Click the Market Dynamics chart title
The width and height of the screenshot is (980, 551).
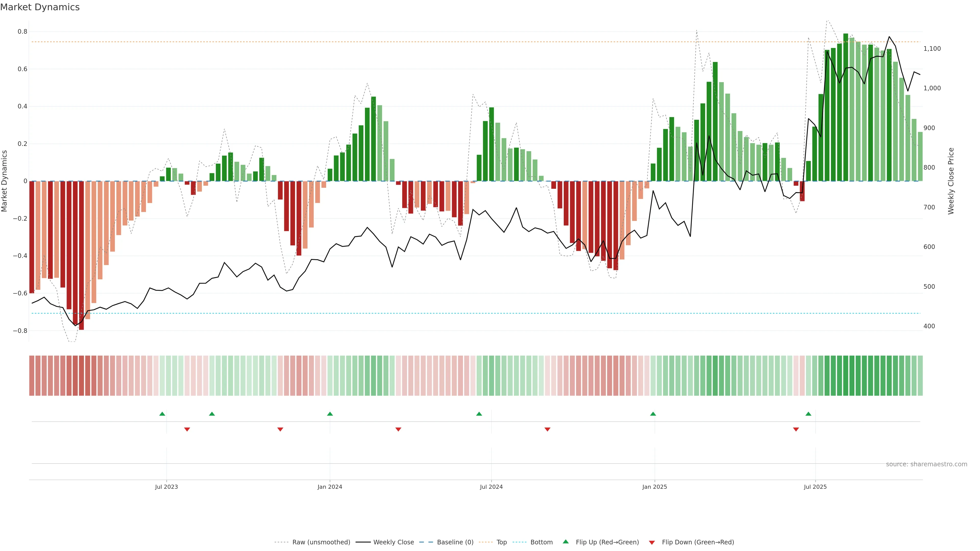pyautogui.click(x=40, y=7)
